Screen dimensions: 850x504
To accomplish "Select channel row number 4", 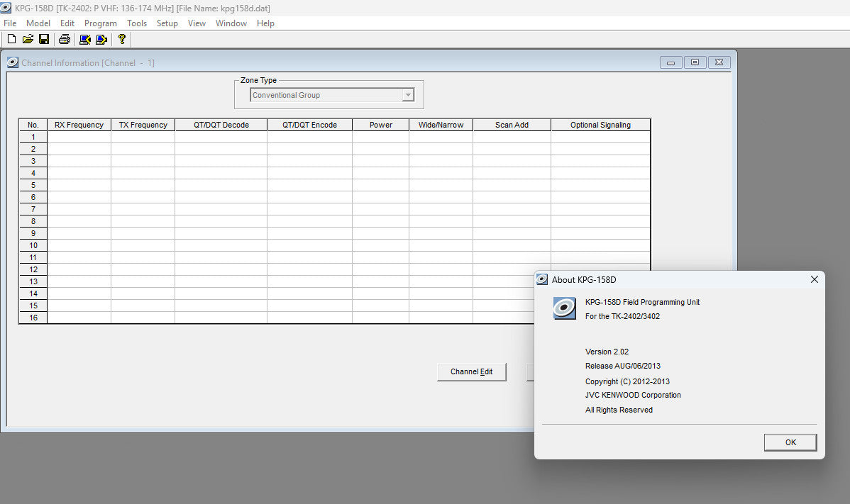I will coord(33,173).
